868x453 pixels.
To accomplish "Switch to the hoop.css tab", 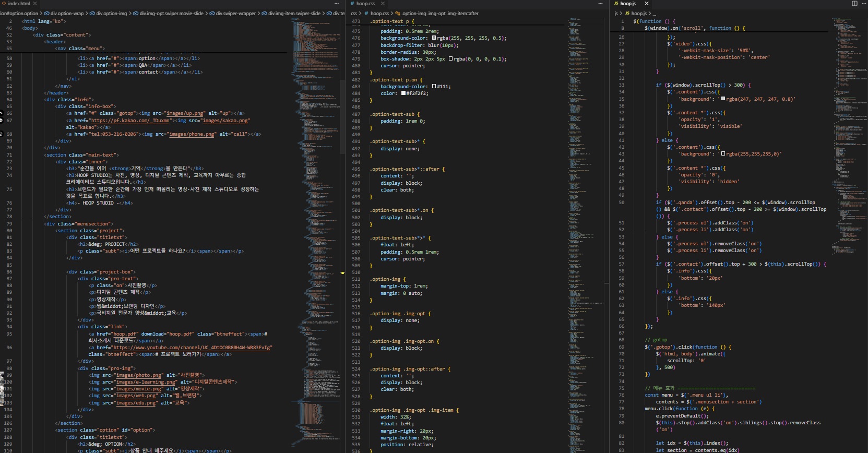I will click(365, 4).
